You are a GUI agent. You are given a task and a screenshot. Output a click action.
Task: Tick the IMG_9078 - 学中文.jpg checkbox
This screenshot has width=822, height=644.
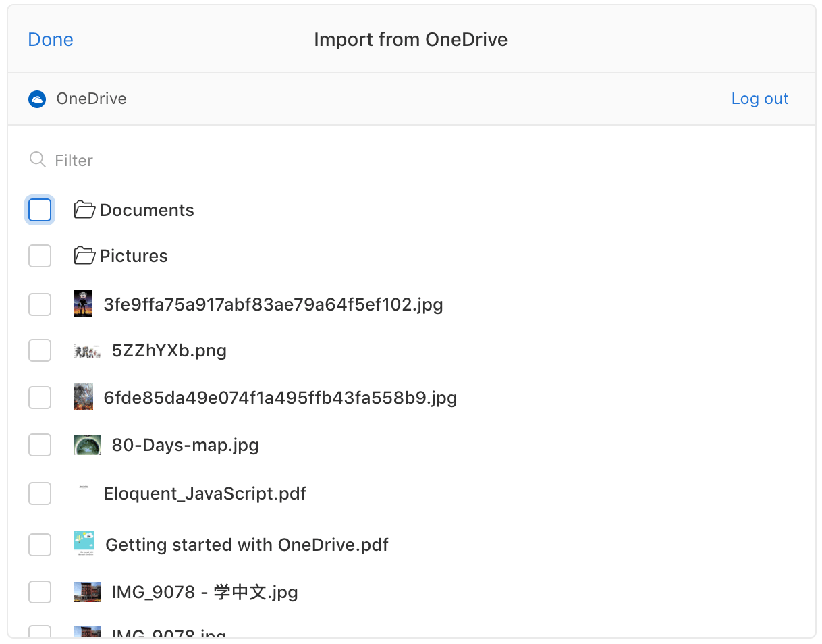click(40, 592)
